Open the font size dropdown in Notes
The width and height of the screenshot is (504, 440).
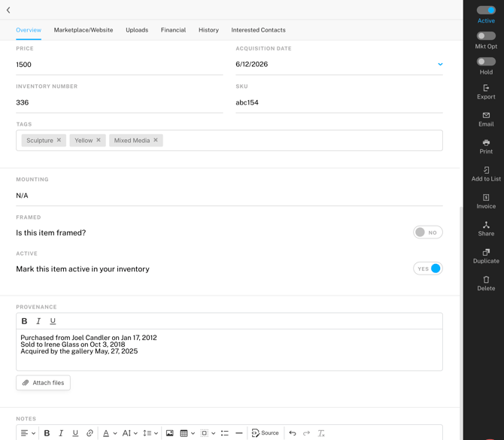click(130, 433)
